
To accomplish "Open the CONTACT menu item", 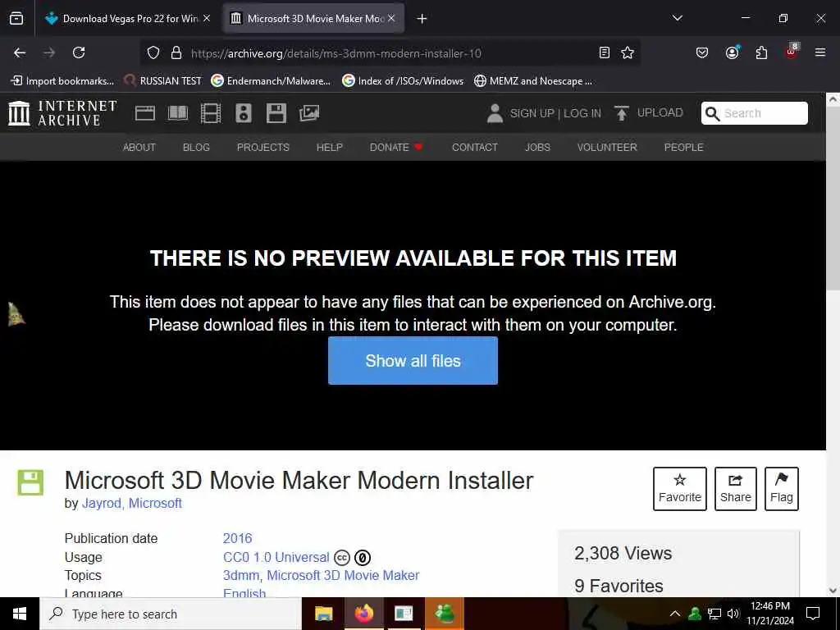I will click(475, 148).
